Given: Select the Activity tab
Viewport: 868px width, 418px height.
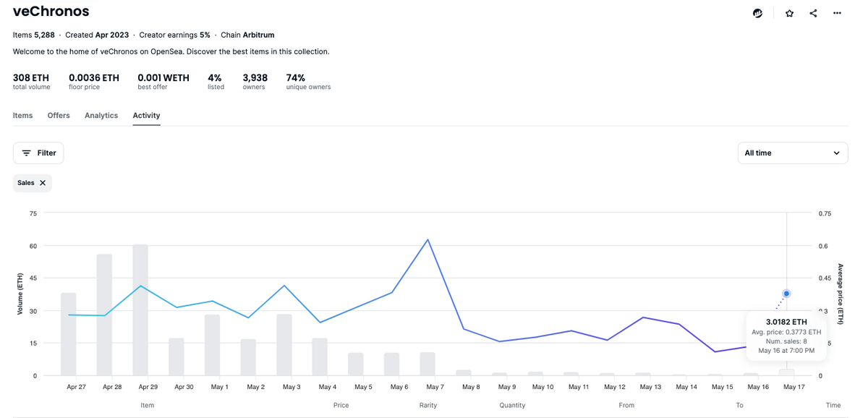Looking at the screenshot, I should click(146, 116).
